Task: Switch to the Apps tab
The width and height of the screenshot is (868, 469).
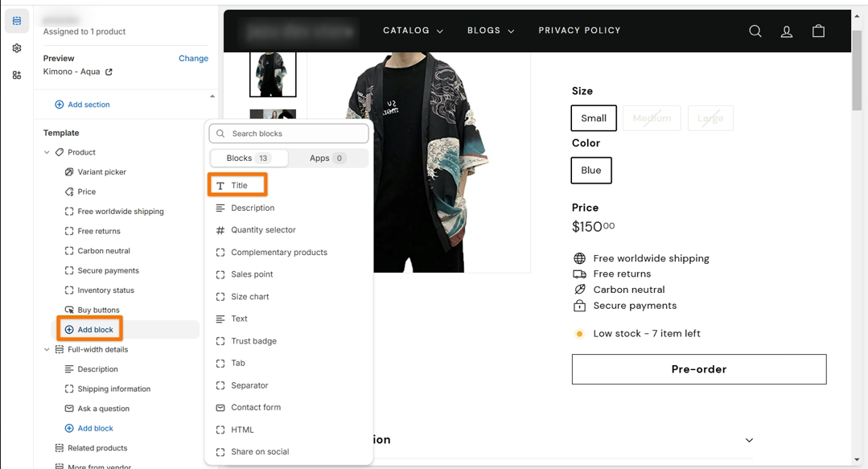Action: coord(327,158)
